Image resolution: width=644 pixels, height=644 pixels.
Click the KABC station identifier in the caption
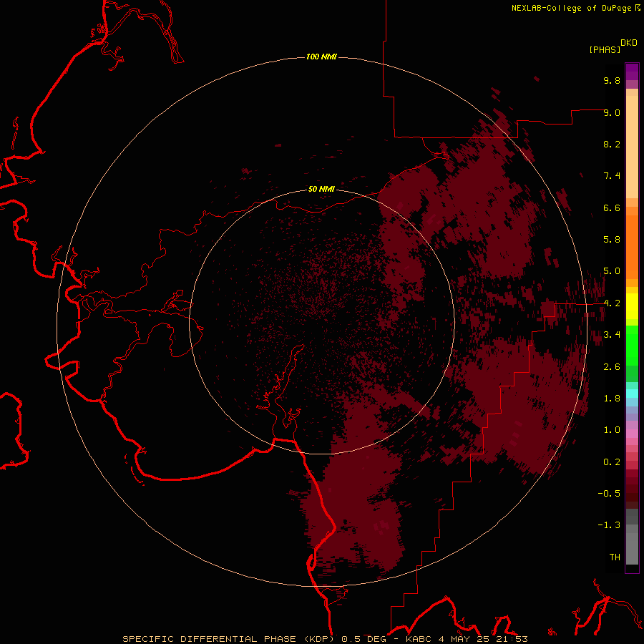tap(419, 639)
